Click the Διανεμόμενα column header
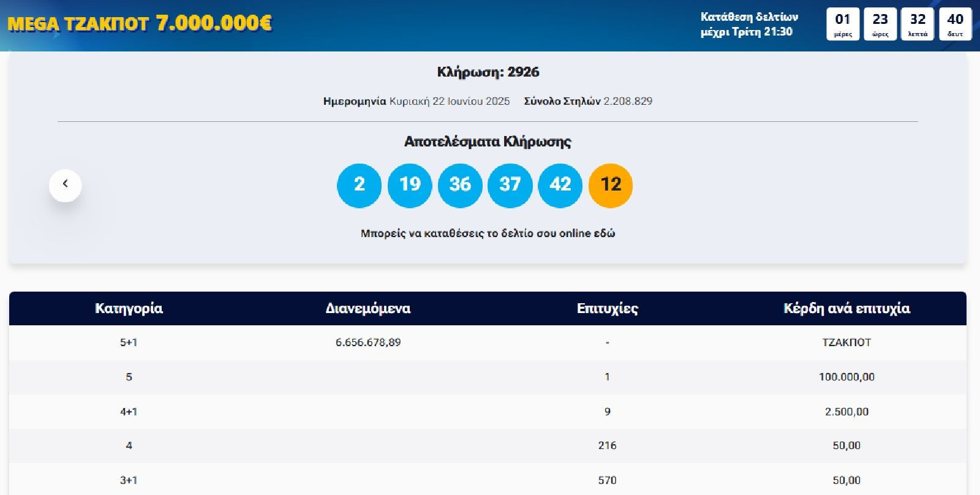Screen dimensions: 980x495 tap(368, 308)
